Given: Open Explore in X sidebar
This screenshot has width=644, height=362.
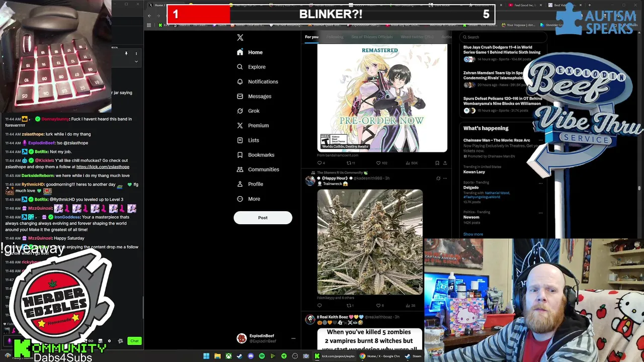Looking at the screenshot, I should click(251, 67).
